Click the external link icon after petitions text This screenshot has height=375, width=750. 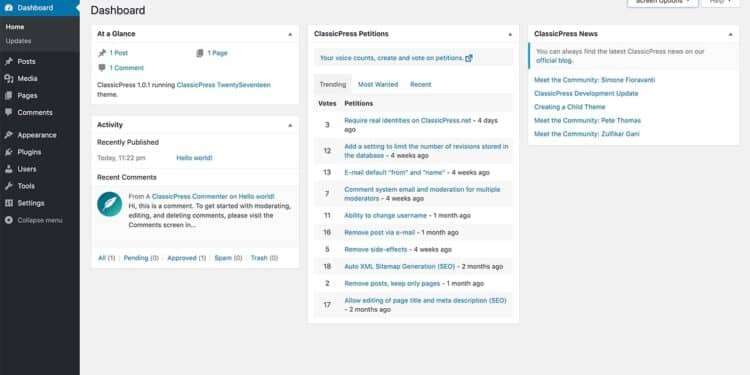pos(469,58)
